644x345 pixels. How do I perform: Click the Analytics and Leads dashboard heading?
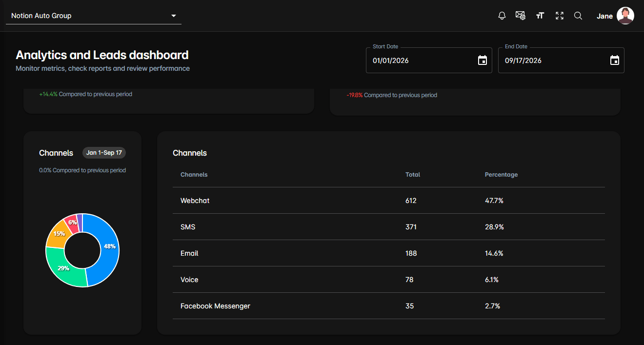[102, 55]
